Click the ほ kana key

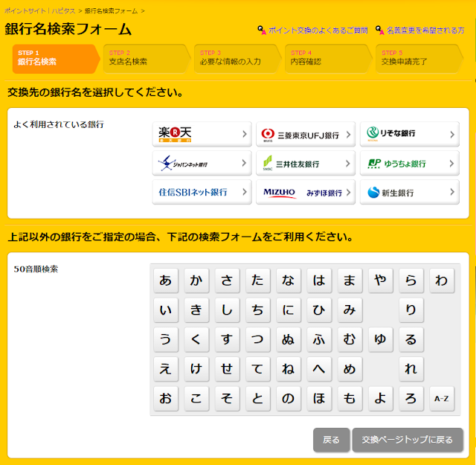pyautogui.click(x=319, y=399)
